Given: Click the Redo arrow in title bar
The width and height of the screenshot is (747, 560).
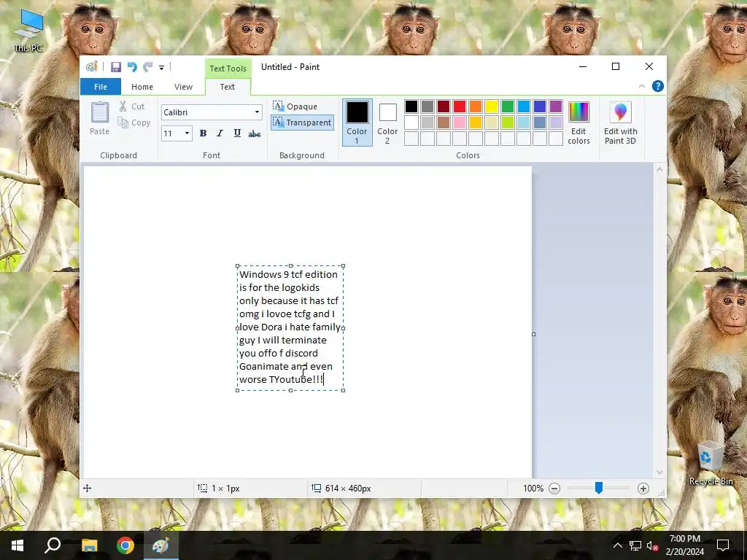Looking at the screenshot, I should pyautogui.click(x=148, y=67).
